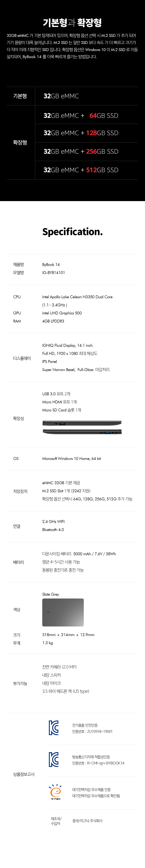
Task: Click the 기본형과 확장형 heading
Action: (x=72, y=23)
